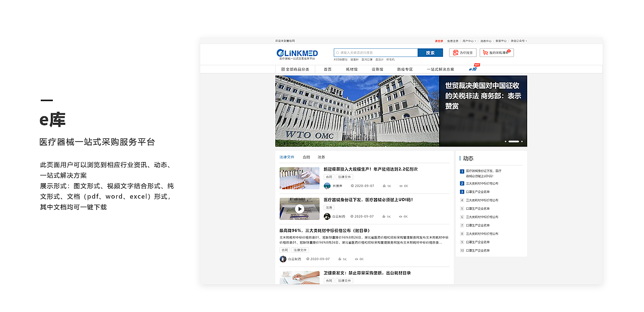Screen dimensions: 644x312
Task: Click 法务 tag under UDI码 article
Action: (329, 207)
